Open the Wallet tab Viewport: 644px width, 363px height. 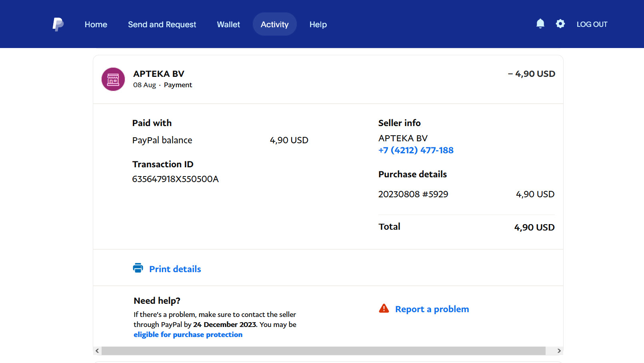point(228,24)
